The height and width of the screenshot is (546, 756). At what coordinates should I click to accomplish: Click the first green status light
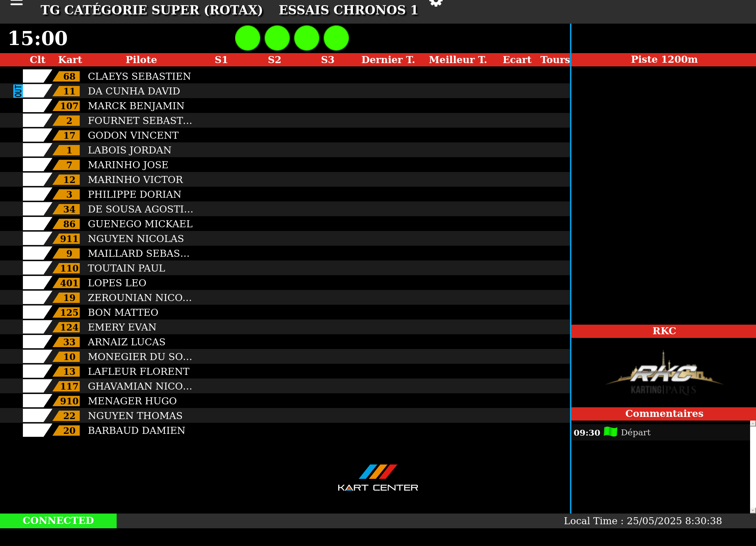point(248,38)
